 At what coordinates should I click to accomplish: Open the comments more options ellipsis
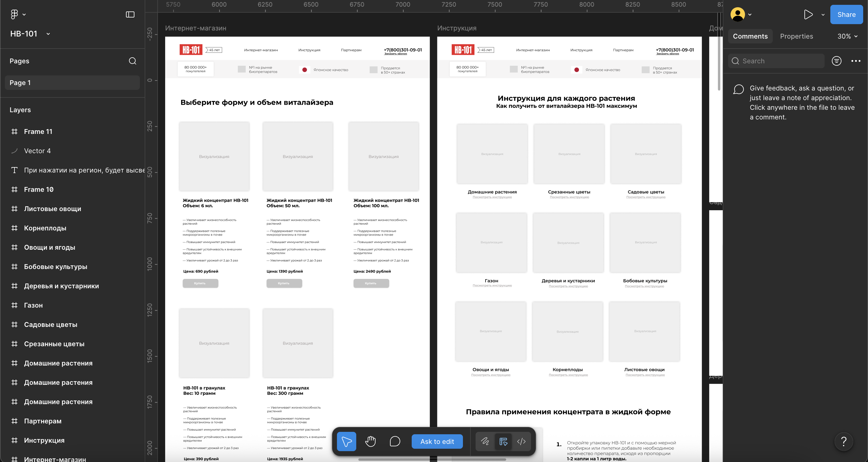[856, 61]
